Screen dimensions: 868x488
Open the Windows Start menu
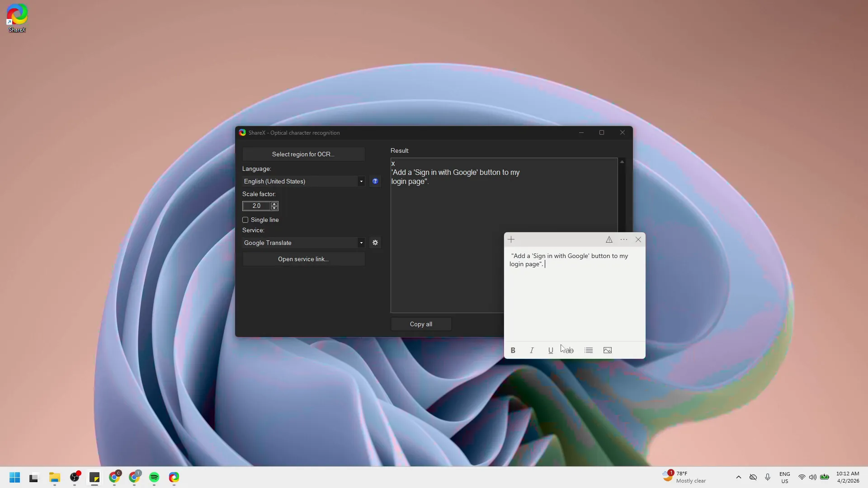[x=14, y=477]
